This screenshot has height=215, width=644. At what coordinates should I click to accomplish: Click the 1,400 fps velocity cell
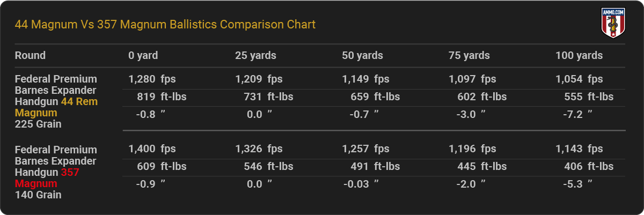point(152,149)
